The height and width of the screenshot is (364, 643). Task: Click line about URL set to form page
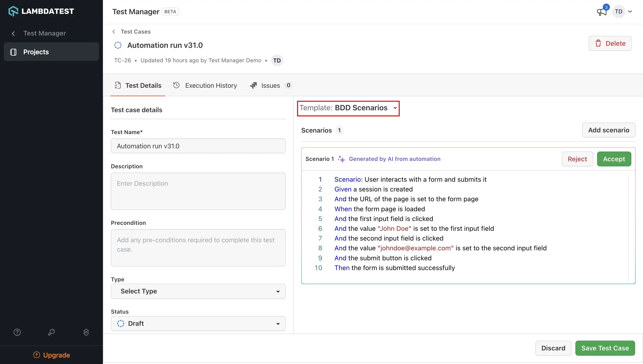pos(406,199)
